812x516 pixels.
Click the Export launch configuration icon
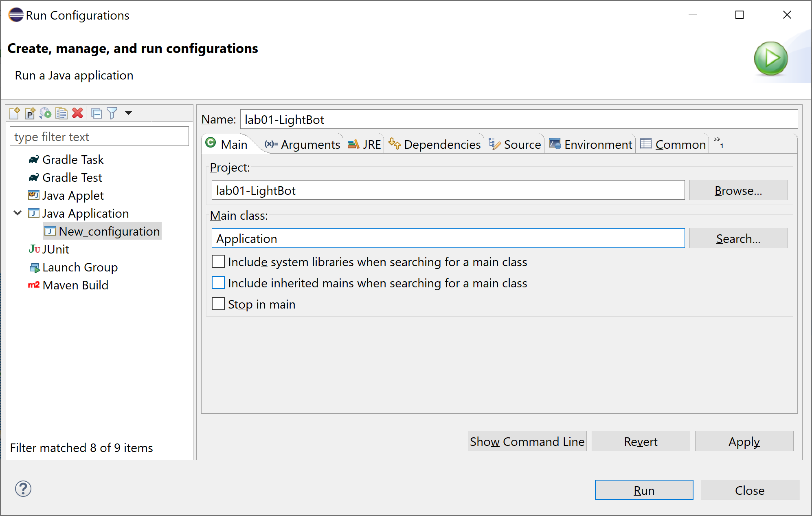[x=46, y=113]
